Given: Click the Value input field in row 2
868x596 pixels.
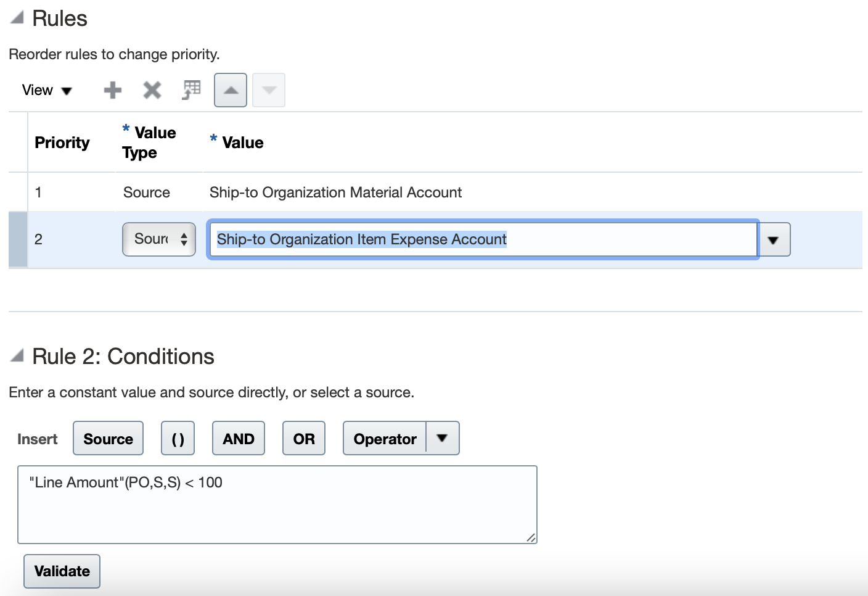Looking at the screenshot, I should [x=483, y=239].
